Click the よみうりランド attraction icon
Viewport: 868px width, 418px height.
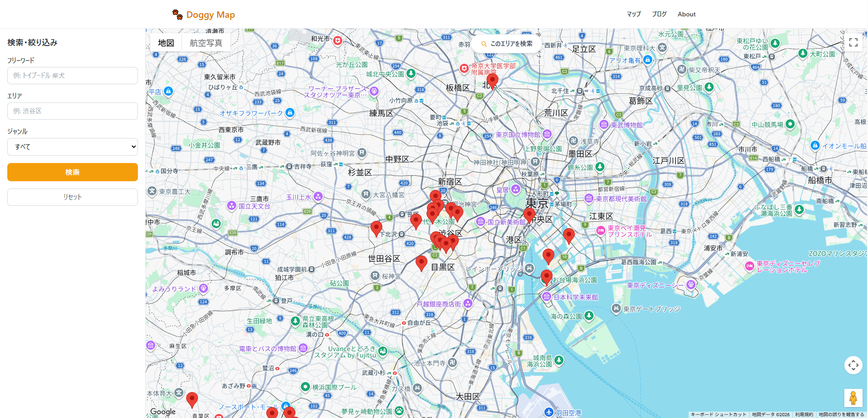pos(203,288)
